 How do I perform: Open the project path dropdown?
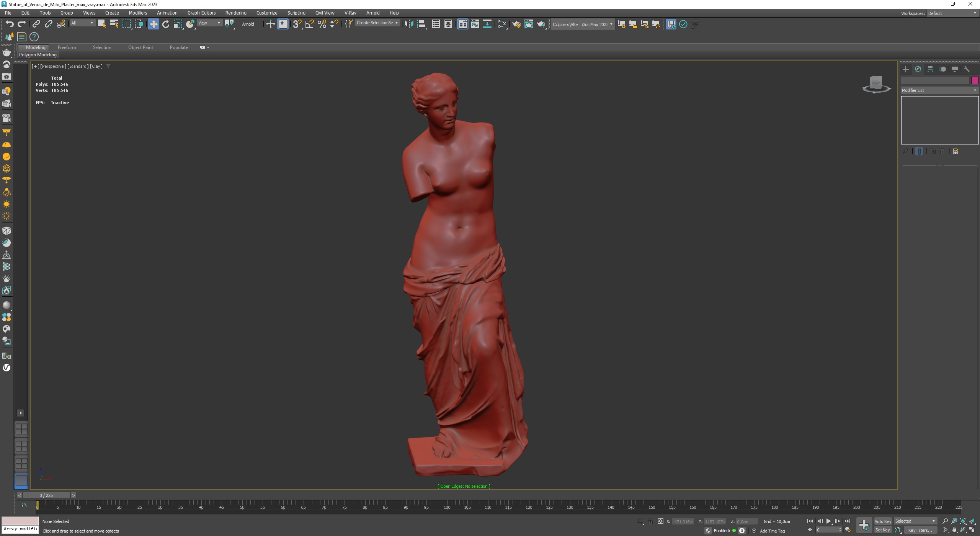point(583,25)
